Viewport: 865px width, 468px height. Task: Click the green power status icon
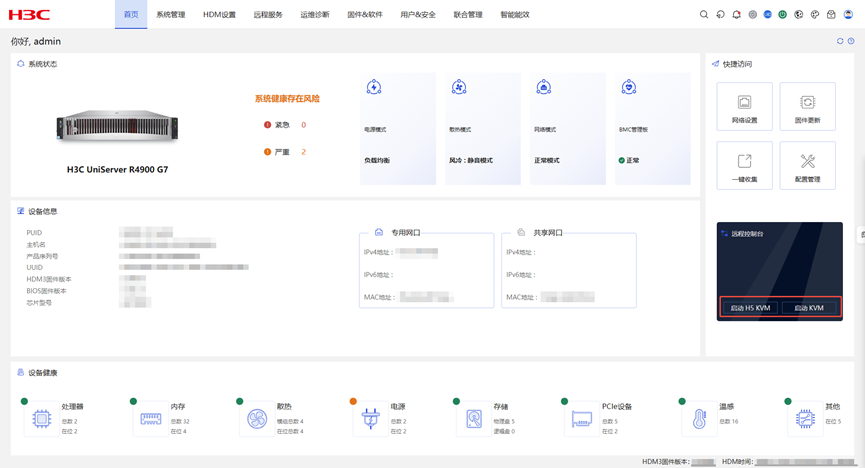(783, 15)
